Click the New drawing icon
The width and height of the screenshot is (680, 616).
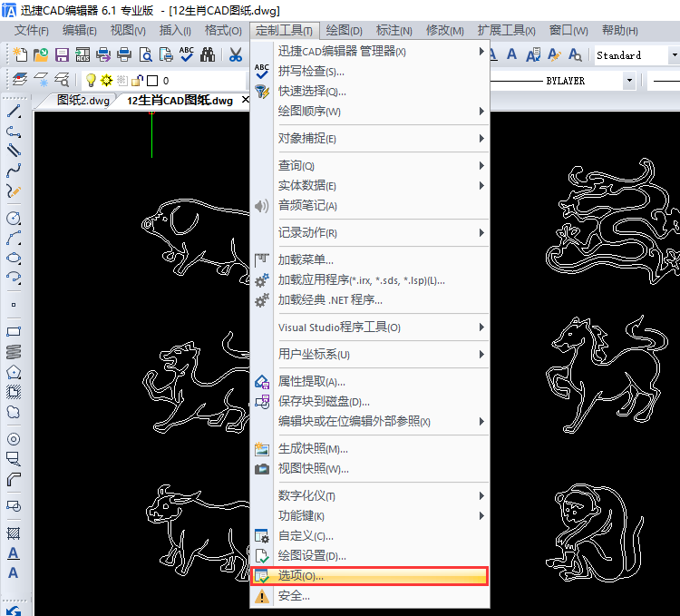[20, 54]
